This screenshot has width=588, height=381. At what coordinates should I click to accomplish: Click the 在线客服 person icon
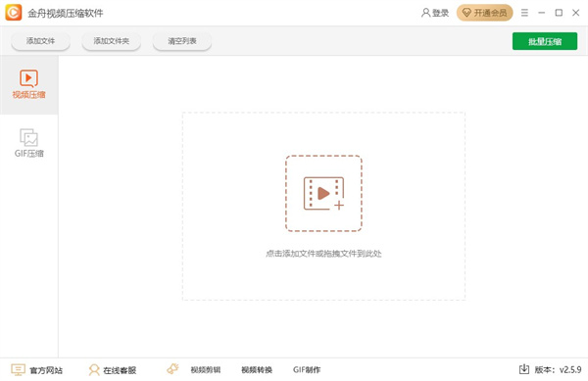94,370
